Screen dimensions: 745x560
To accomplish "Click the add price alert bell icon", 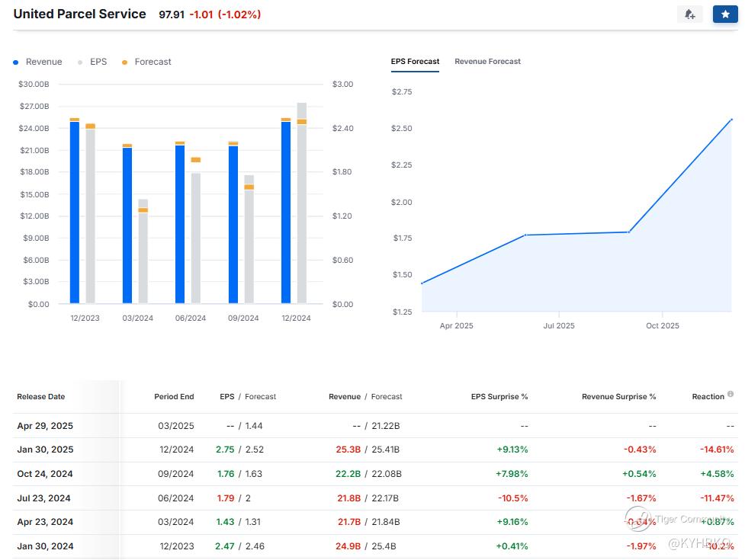I will 689,14.
